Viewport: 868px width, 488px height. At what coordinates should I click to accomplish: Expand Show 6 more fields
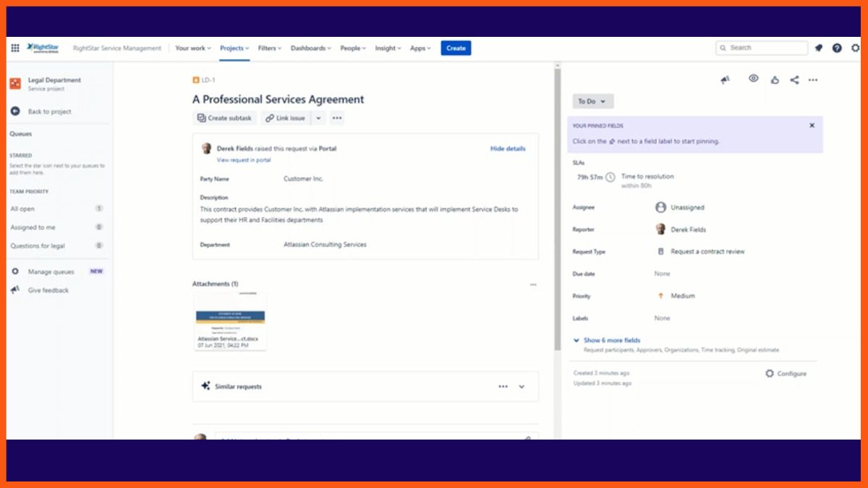click(x=611, y=341)
